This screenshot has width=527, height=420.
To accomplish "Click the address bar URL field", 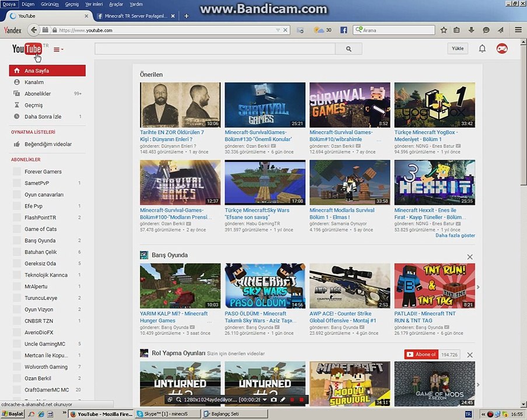I will tap(165, 30).
